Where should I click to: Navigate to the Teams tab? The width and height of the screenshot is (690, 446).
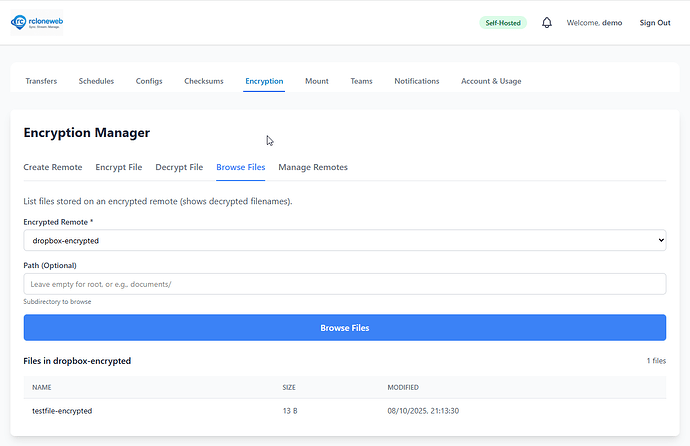pyautogui.click(x=361, y=81)
